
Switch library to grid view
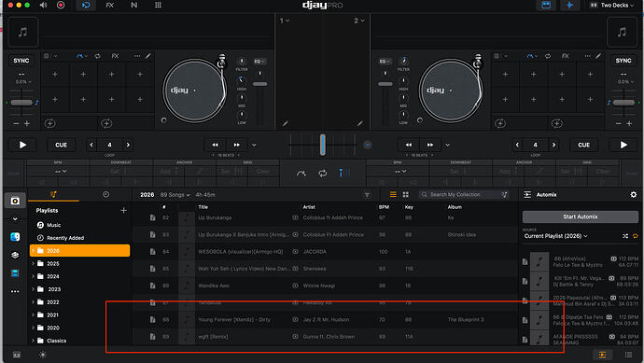click(406, 195)
